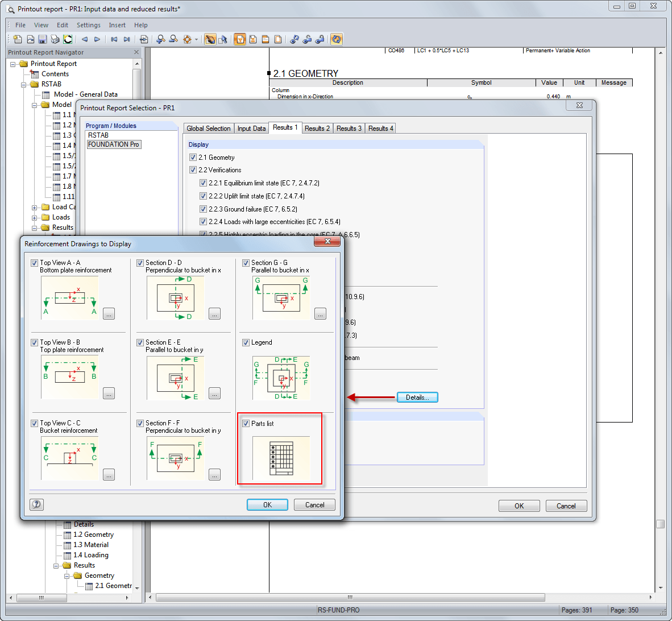The width and height of the screenshot is (672, 621).
Task: Click the page fit move icon
Action: coord(187,39)
